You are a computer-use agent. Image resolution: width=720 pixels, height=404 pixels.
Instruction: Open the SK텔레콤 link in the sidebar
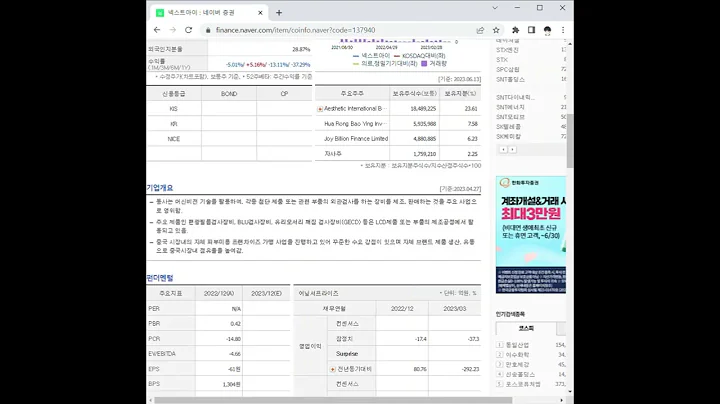508,127
